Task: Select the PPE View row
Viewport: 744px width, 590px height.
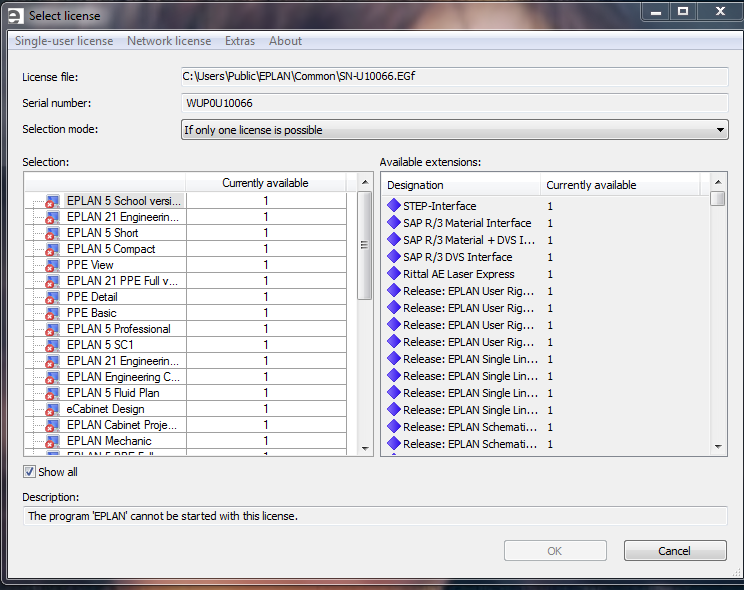Action: [185, 265]
